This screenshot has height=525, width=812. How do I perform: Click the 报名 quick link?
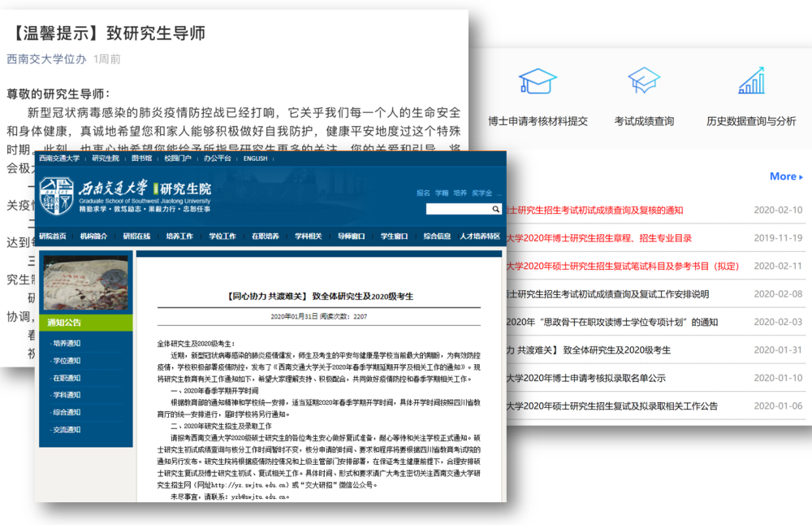pyautogui.click(x=424, y=193)
